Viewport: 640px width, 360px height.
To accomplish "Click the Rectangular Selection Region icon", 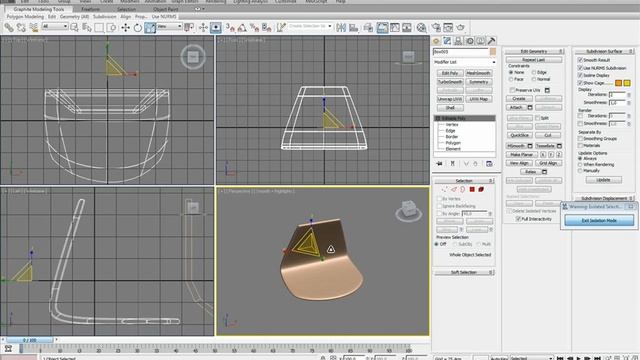I will click(x=99, y=28).
